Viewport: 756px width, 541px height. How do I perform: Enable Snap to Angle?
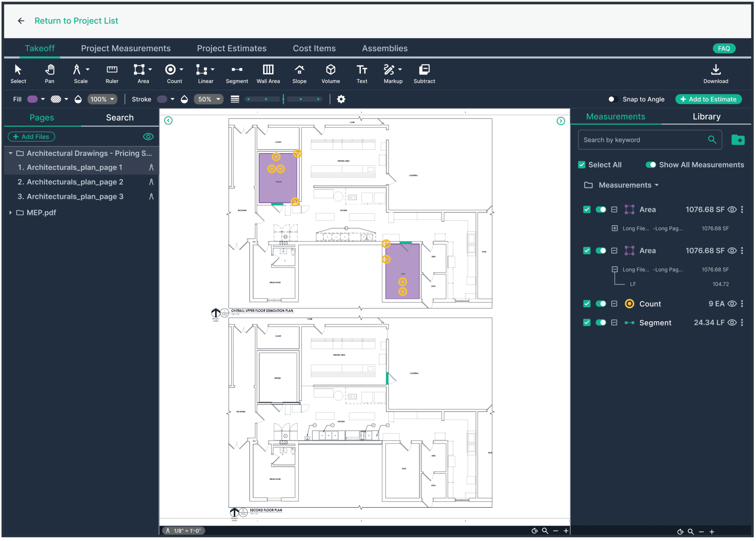pyautogui.click(x=613, y=99)
